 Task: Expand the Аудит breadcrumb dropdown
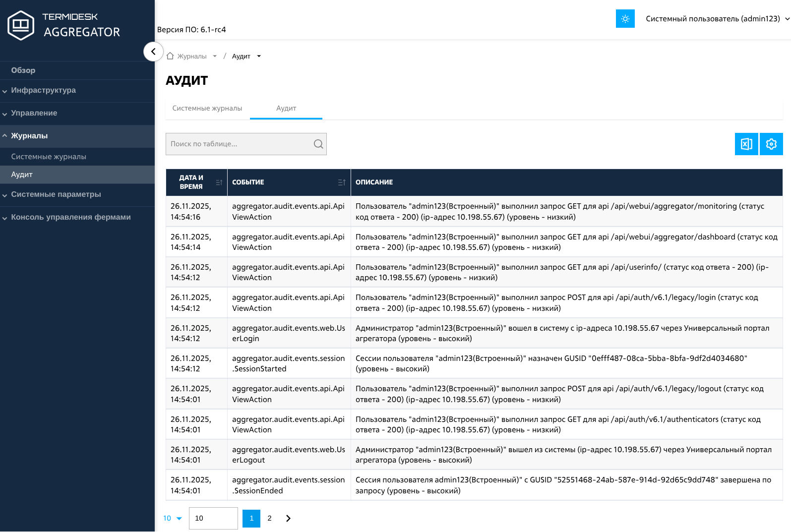click(x=259, y=57)
